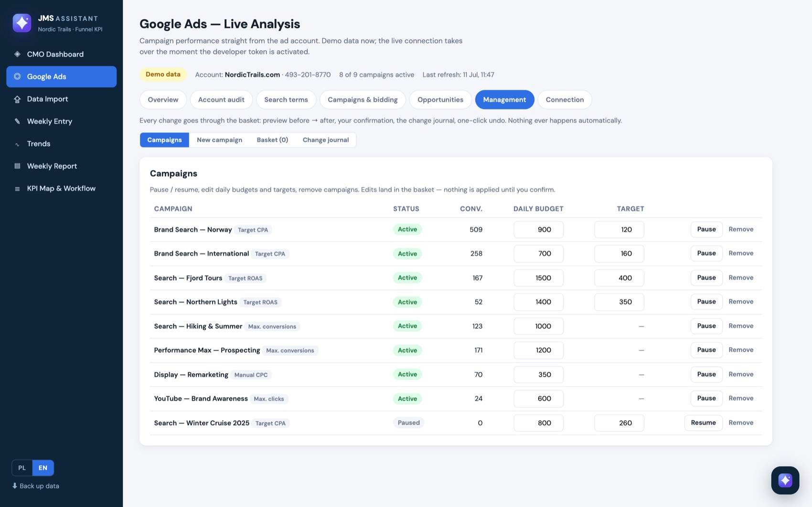
Task: Click the Google Ads circle icon
Action: tap(17, 76)
